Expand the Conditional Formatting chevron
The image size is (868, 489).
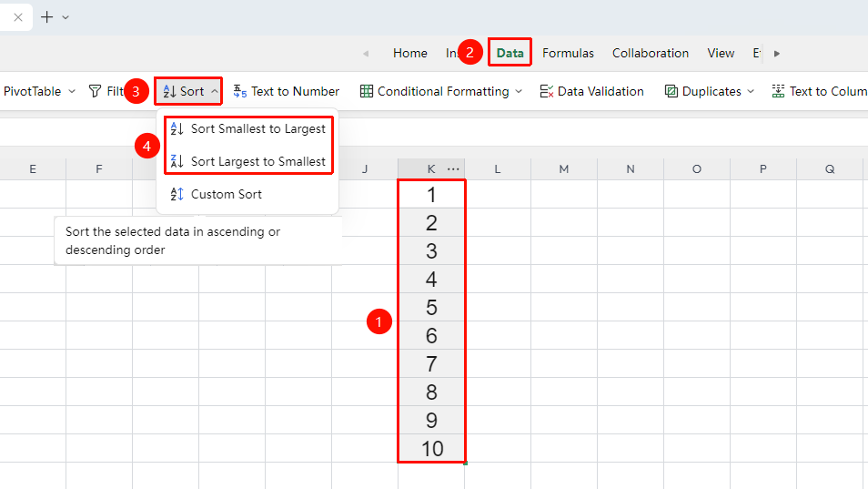pyautogui.click(x=519, y=91)
